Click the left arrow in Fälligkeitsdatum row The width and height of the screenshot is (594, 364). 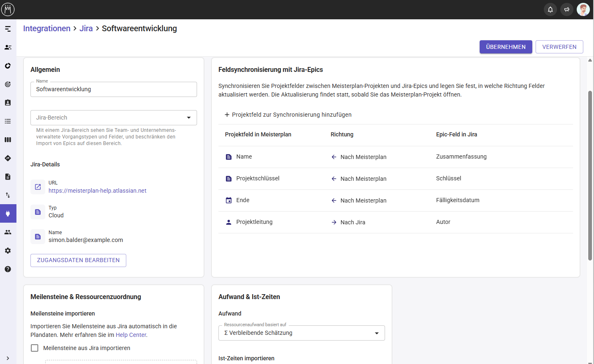334,200
